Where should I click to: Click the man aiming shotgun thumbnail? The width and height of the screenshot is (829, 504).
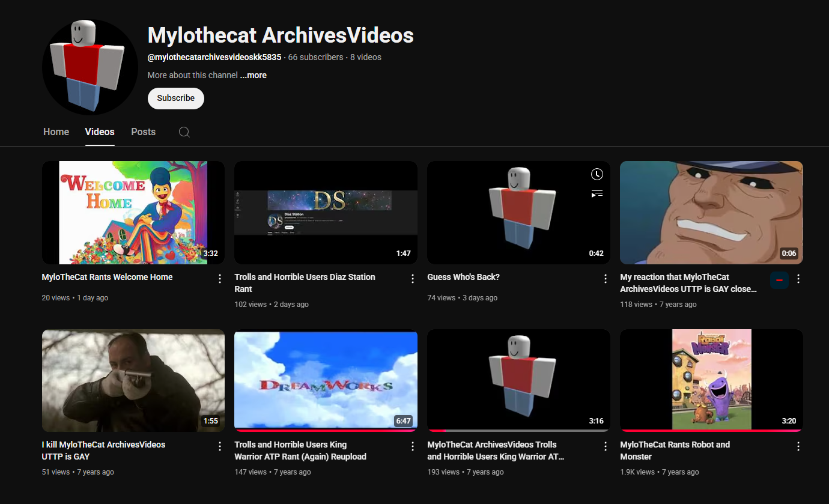[x=133, y=380]
